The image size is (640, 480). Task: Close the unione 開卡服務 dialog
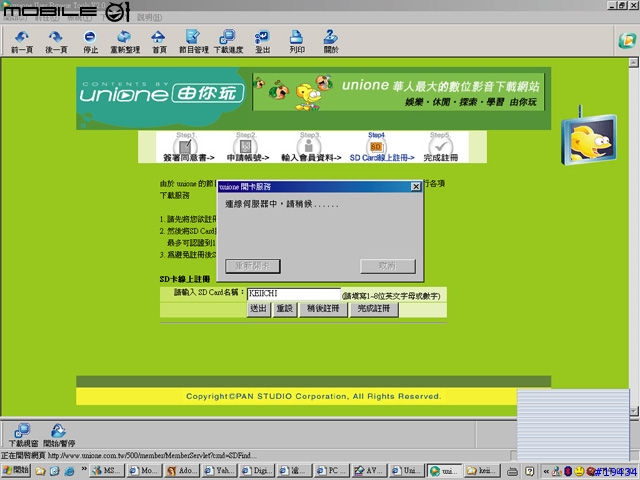tap(416, 187)
